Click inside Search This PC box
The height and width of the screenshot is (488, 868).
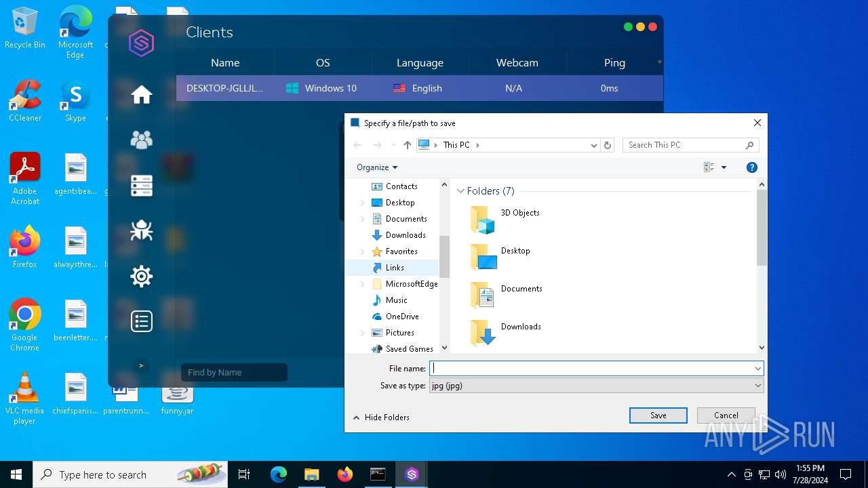click(684, 145)
